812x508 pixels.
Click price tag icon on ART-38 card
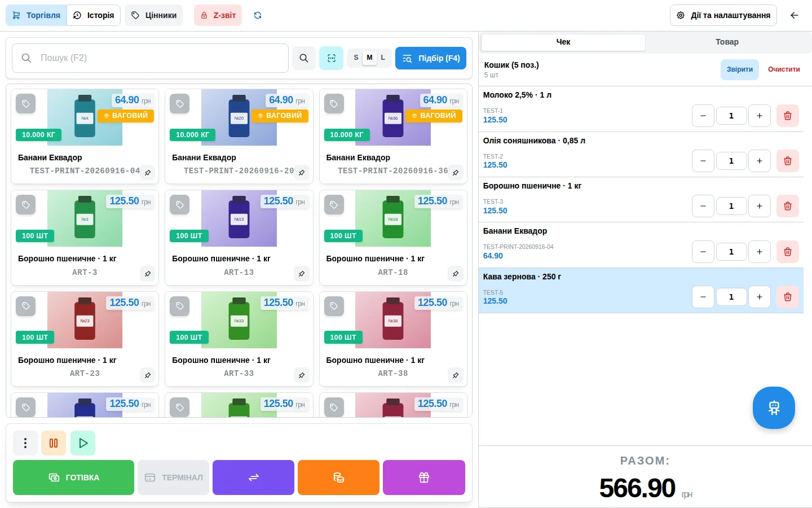coord(334,306)
